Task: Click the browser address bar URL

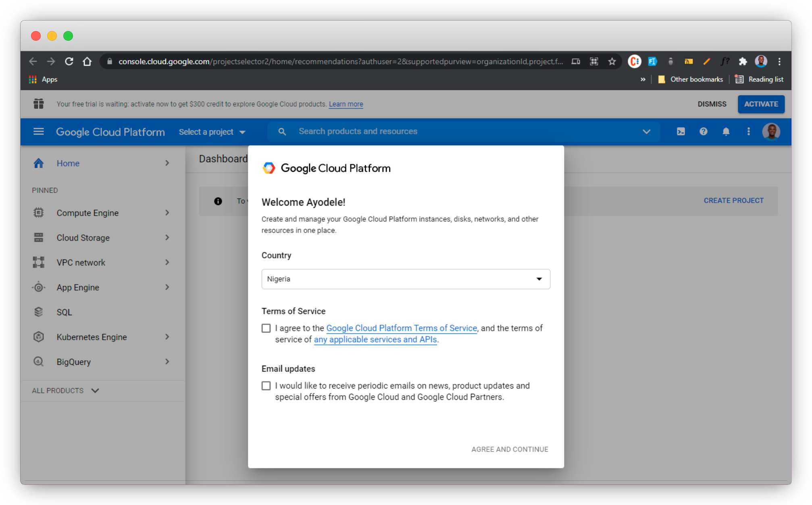Action: [341, 62]
